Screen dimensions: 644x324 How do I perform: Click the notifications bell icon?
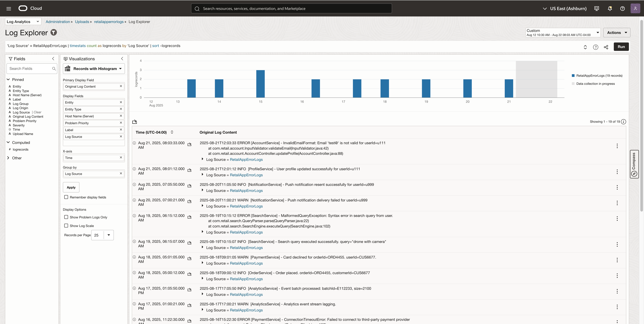pos(610,9)
